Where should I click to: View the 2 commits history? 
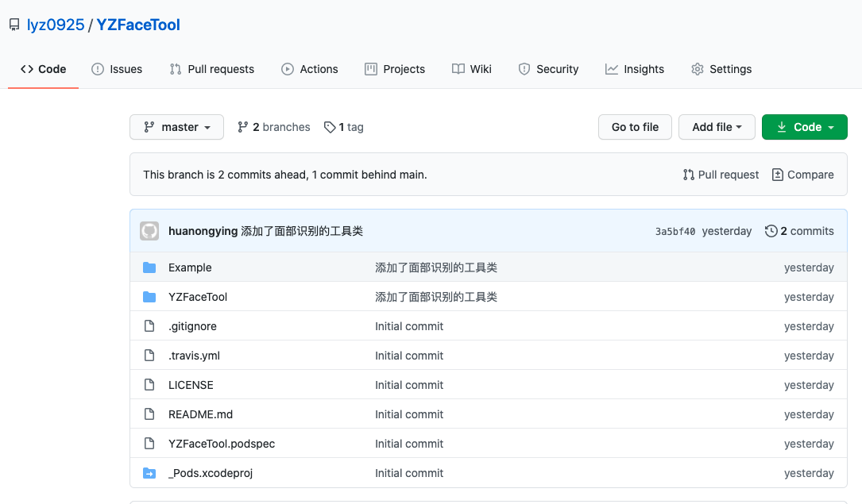(x=799, y=231)
